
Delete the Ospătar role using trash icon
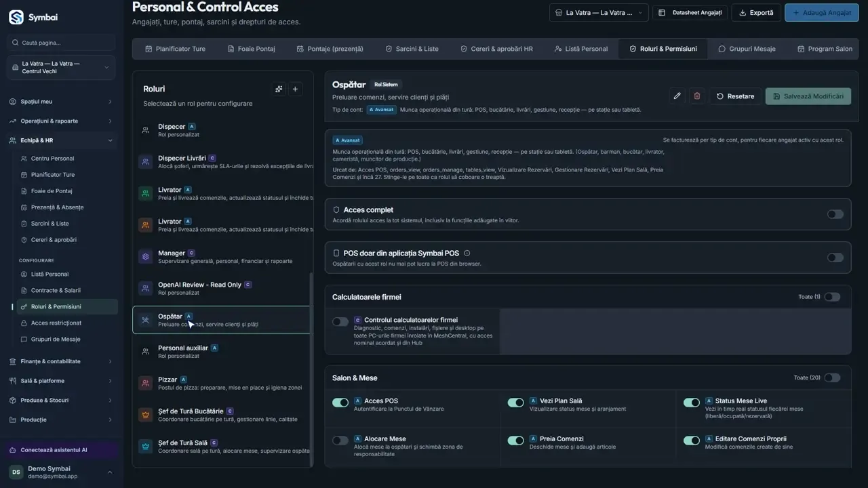[696, 96]
